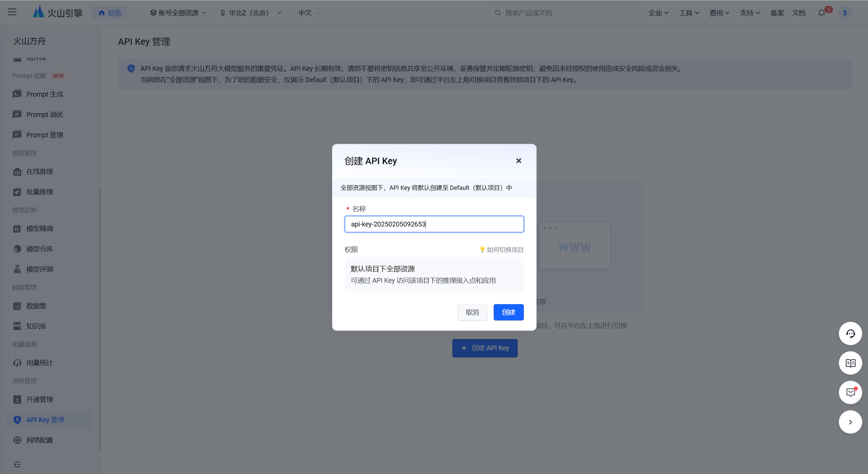Select the 默认项目下全部资源 permission box

tap(434, 274)
